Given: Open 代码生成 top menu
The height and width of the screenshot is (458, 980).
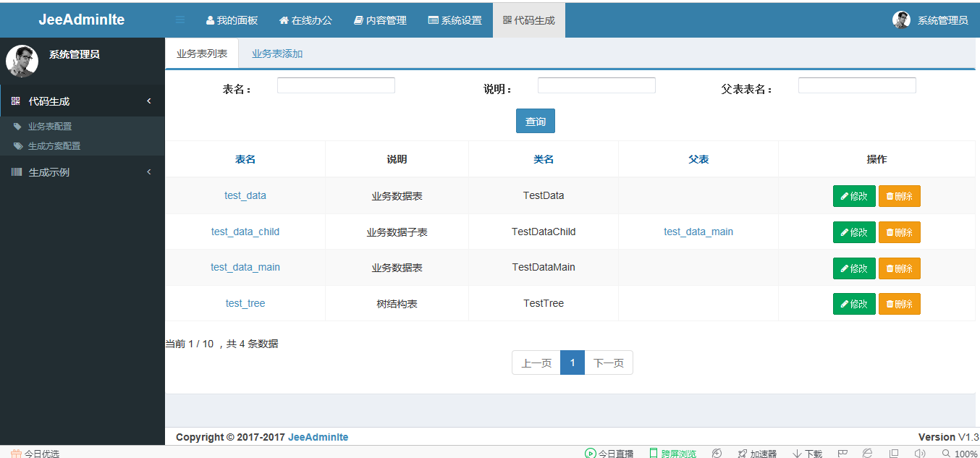Looking at the screenshot, I should point(529,20).
